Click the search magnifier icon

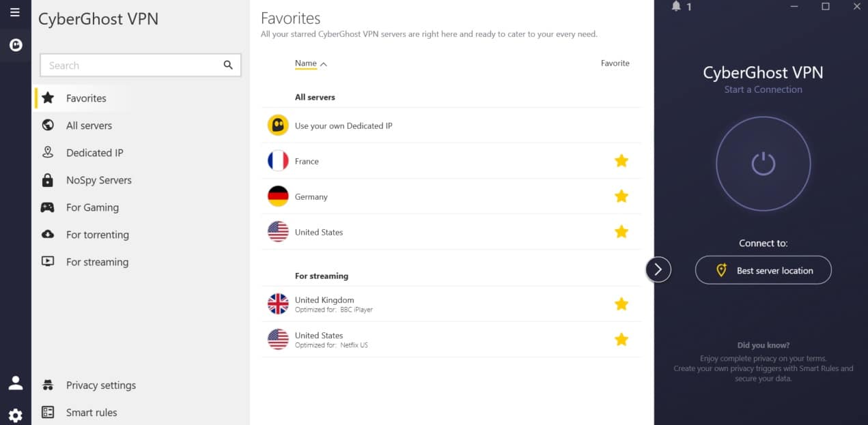228,65
